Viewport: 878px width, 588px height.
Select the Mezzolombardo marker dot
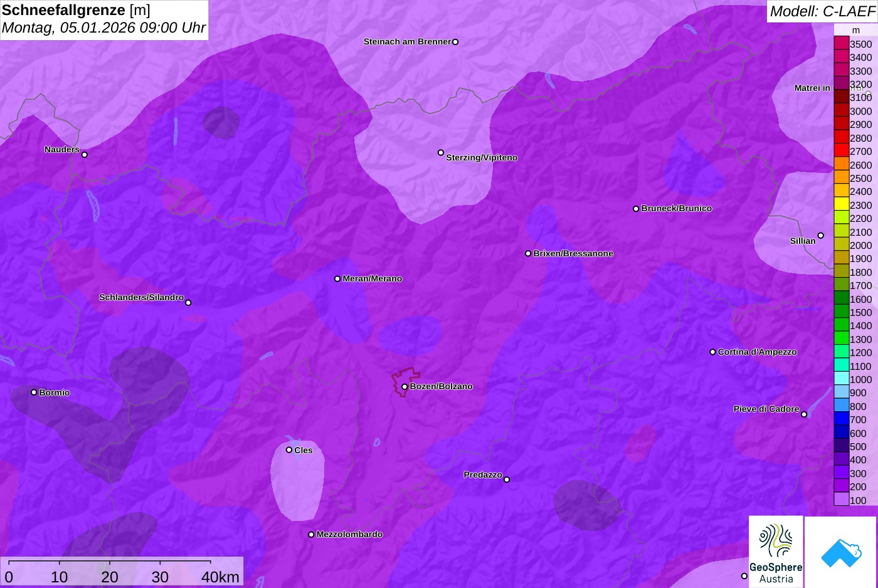click(311, 535)
